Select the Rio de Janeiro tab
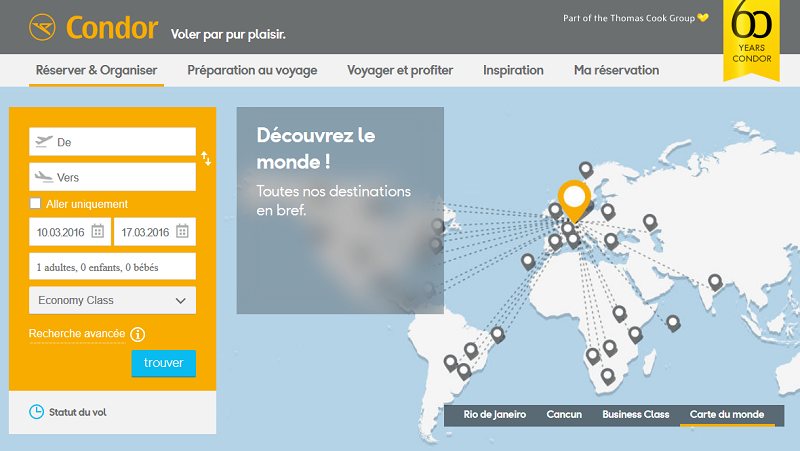 pos(494,414)
